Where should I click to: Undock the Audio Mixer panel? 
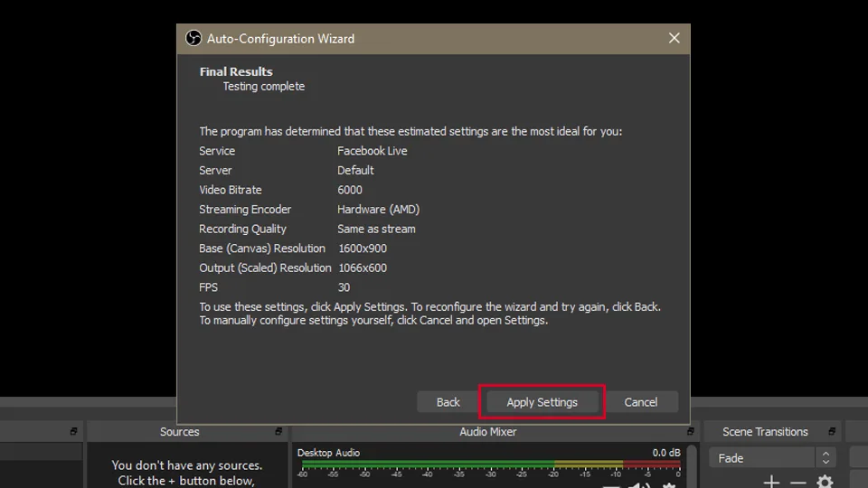coord(690,431)
